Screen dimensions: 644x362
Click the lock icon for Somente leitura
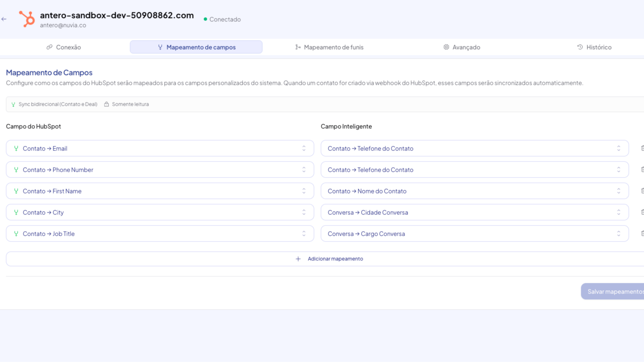click(x=106, y=104)
